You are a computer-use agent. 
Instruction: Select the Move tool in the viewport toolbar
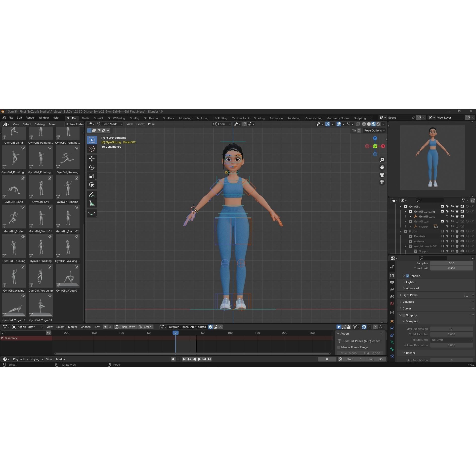point(92,158)
